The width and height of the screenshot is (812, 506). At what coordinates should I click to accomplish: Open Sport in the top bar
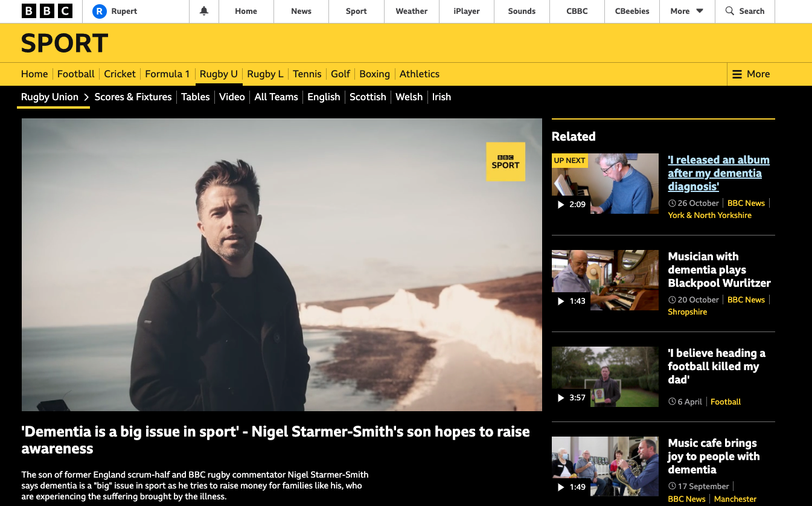coord(356,11)
